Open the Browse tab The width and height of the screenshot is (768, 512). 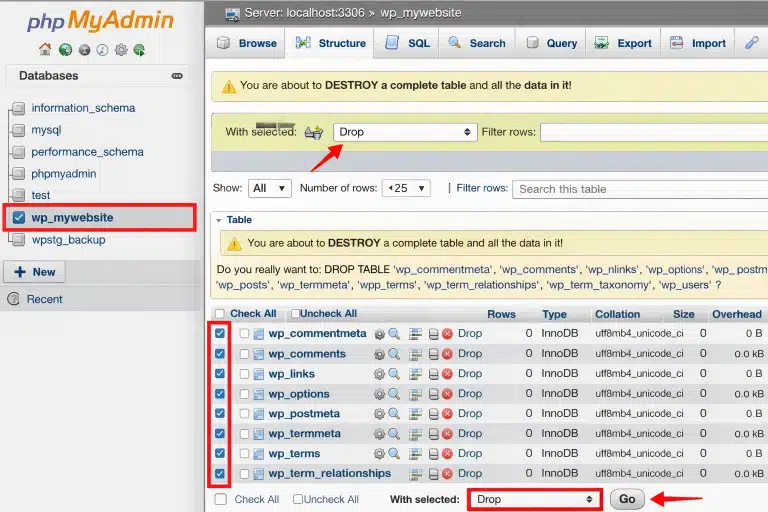tap(247, 43)
